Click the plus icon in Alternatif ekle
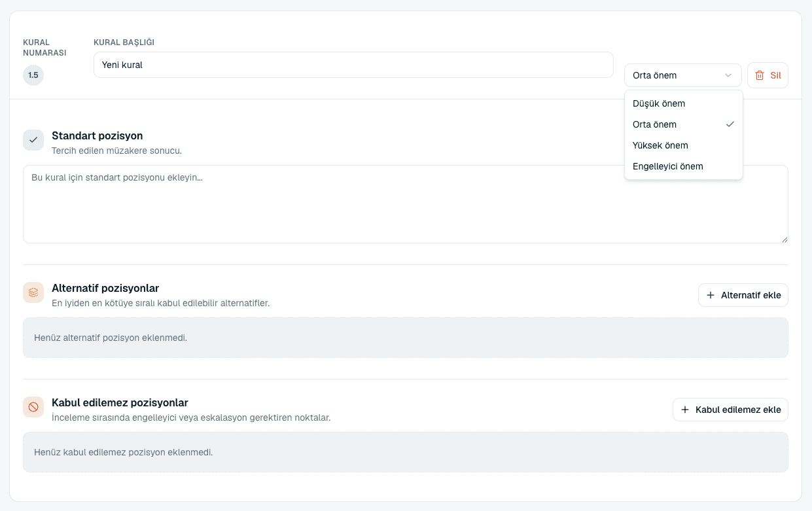Screen dimensions: 812x511 (711, 295)
